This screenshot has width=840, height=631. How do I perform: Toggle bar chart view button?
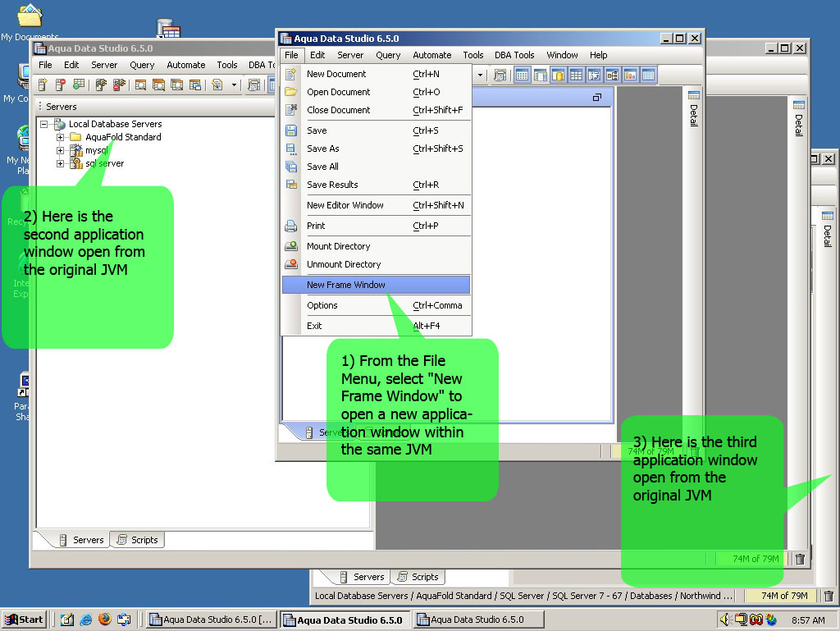point(631,75)
